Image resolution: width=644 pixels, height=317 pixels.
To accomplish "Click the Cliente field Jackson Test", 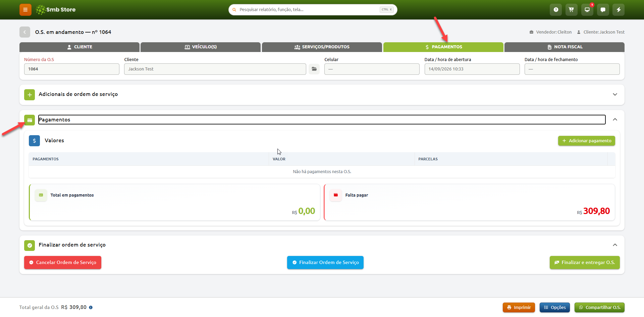I will 215,69.
